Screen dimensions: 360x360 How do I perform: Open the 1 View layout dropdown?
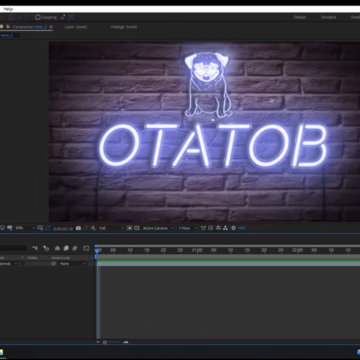pos(188,228)
